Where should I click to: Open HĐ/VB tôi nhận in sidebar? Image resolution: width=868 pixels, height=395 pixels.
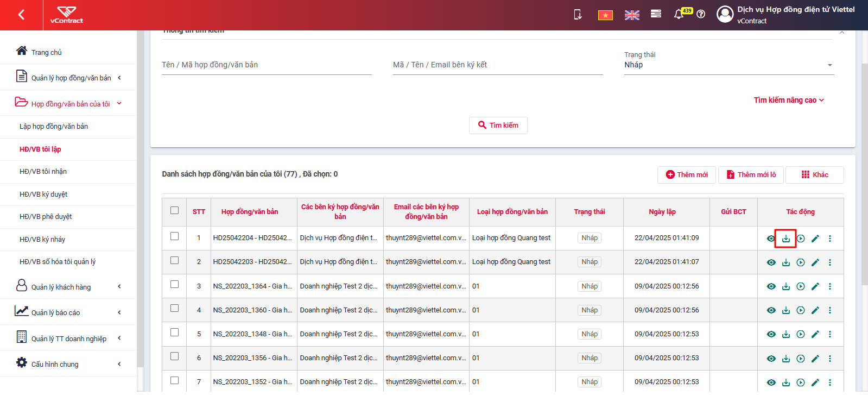pos(43,172)
